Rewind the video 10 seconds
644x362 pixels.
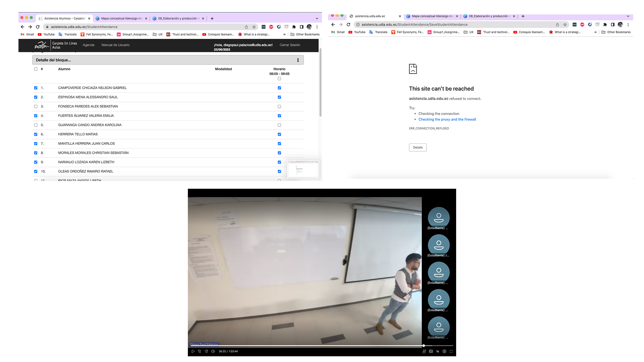coord(200,351)
